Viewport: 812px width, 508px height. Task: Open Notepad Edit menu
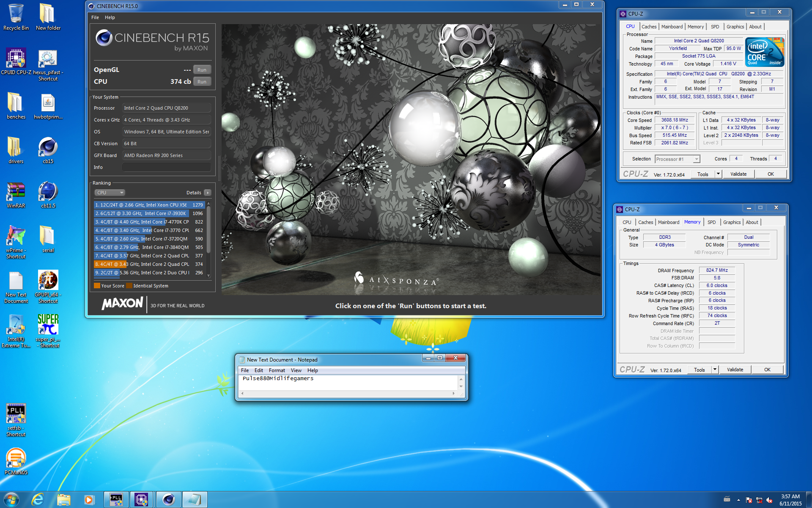(x=259, y=370)
